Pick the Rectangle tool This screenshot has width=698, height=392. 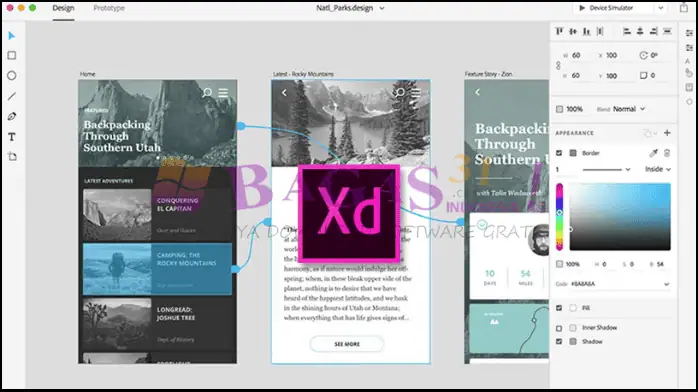pos(12,56)
